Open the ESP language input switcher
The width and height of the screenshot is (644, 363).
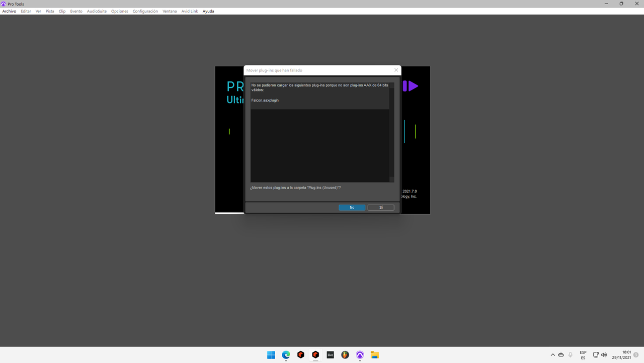point(583,355)
